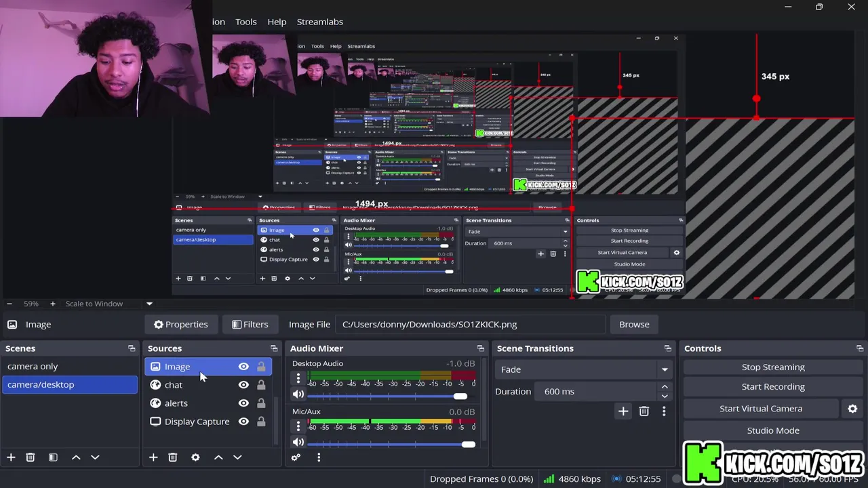
Task: Click the Image File path field
Action: pos(472,325)
